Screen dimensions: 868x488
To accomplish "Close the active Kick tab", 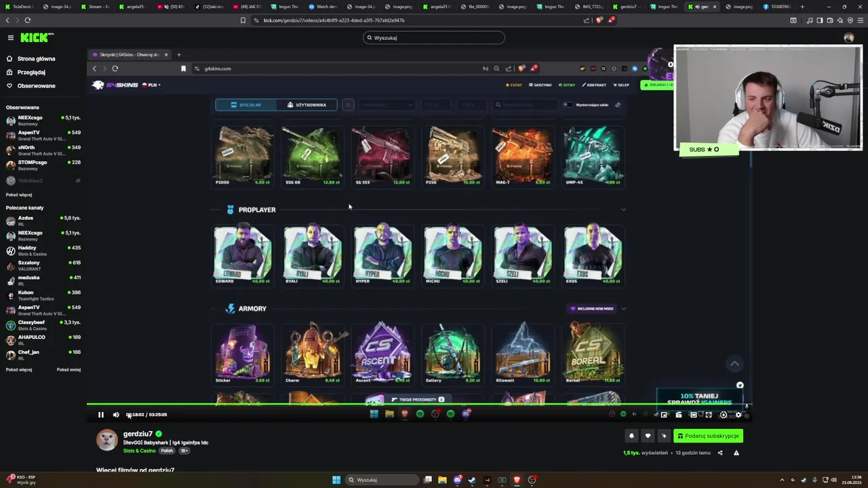I will click(x=714, y=7).
